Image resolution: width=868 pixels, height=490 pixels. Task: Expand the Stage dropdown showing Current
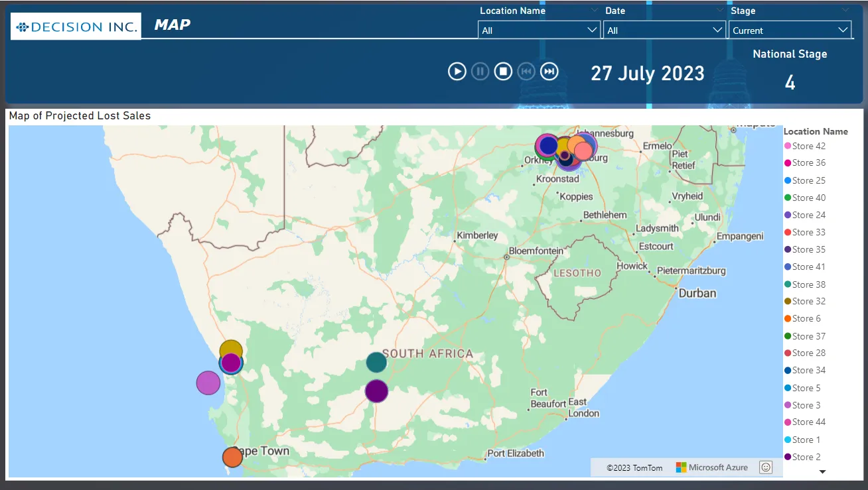(x=790, y=31)
